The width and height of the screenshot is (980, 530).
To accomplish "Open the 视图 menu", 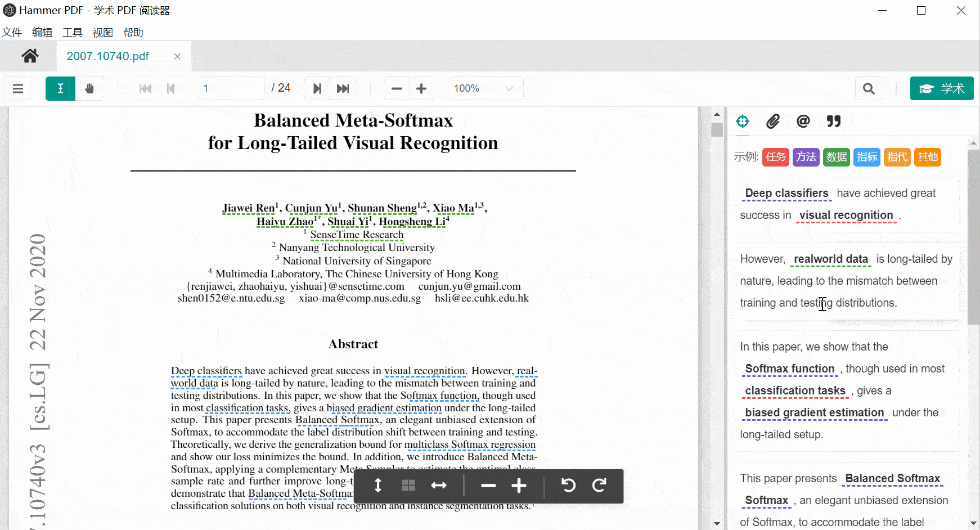I will tap(103, 33).
